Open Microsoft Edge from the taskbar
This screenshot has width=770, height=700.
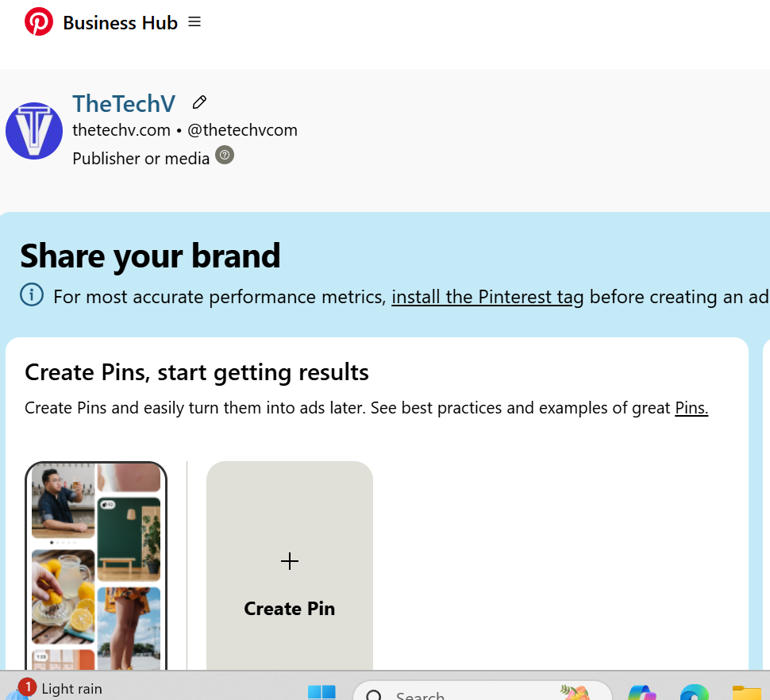(x=695, y=692)
